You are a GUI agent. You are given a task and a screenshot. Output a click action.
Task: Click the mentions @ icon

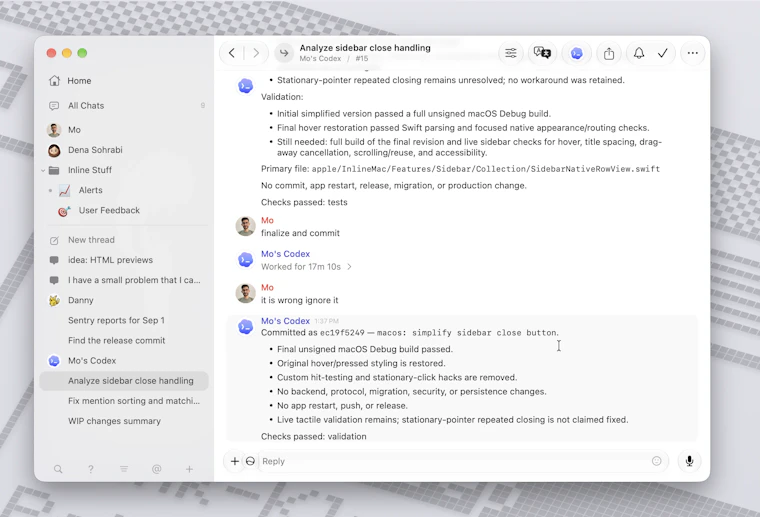click(157, 469)
